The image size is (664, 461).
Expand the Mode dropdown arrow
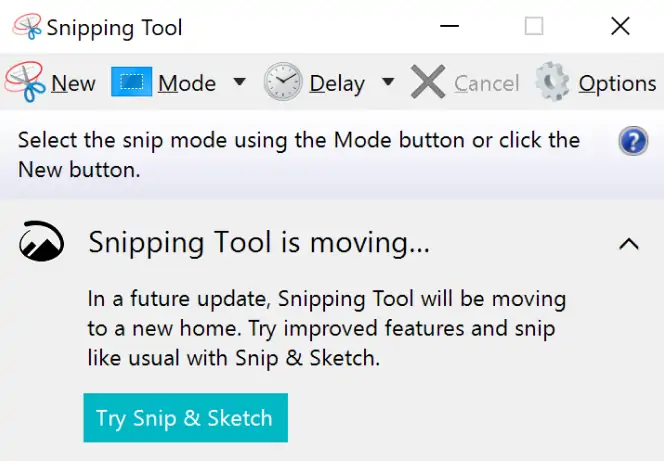point(239,81)
